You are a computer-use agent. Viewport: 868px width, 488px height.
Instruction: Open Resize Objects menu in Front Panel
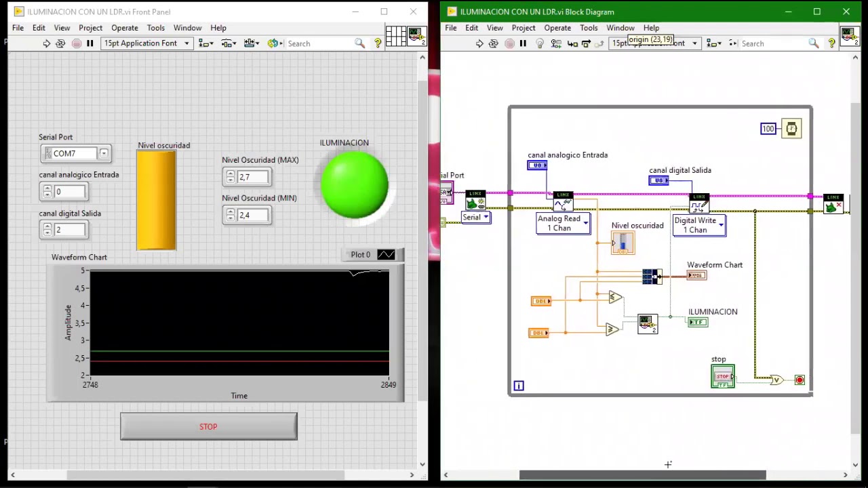(251, 43)
